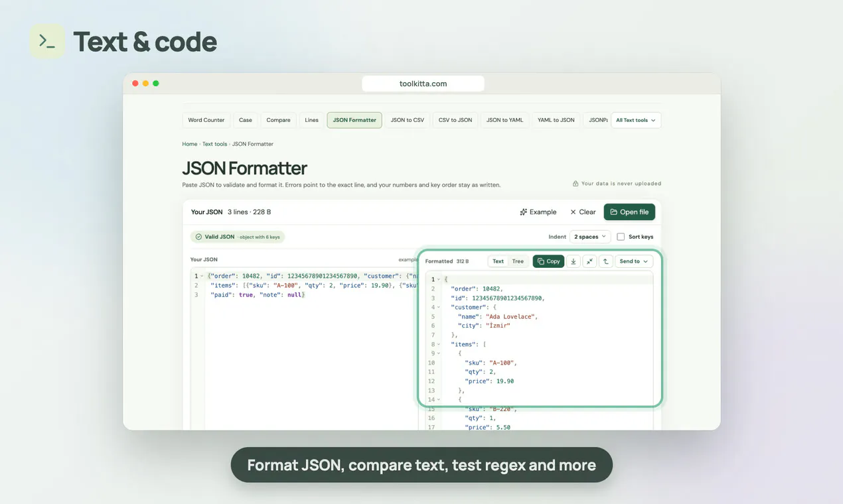This screenshot has width=843, height=504.
Task: Click inside the Your JSON input editor
Action: click(305, 347)
